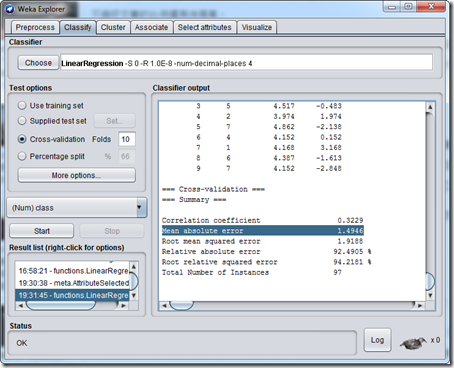Click classifier output scroll down arrow
The height and width of the screenshot is (368, 454).
430,295
